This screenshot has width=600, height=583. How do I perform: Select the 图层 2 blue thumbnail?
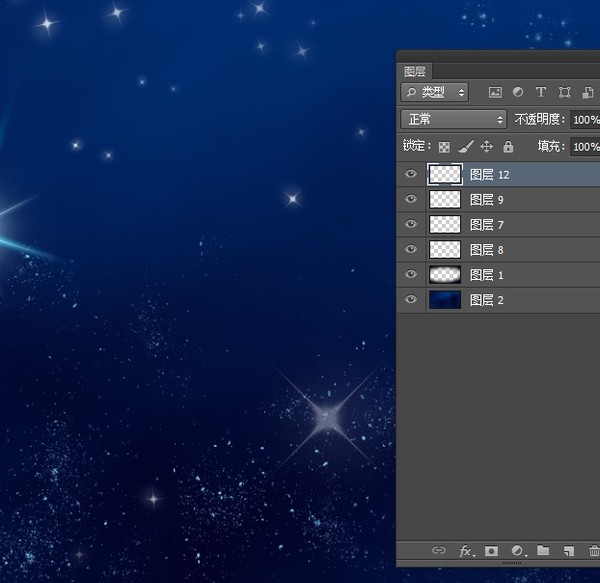[x=445, y=300]
